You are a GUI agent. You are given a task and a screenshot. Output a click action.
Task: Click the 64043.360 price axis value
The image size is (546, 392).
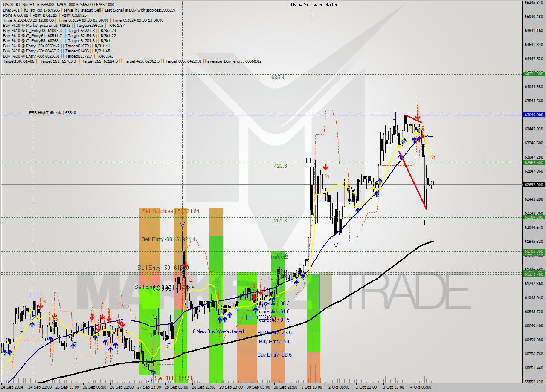click(534, 87)
